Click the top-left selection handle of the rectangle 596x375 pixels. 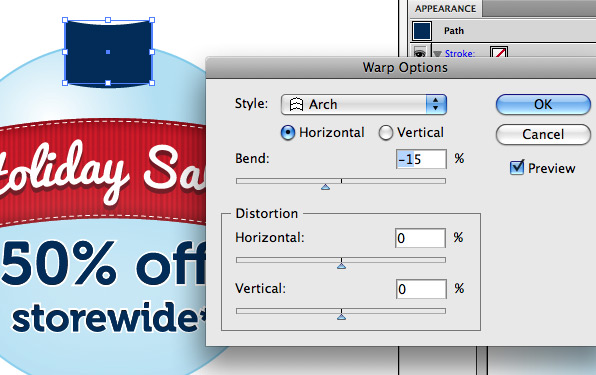tap(65, 20)
